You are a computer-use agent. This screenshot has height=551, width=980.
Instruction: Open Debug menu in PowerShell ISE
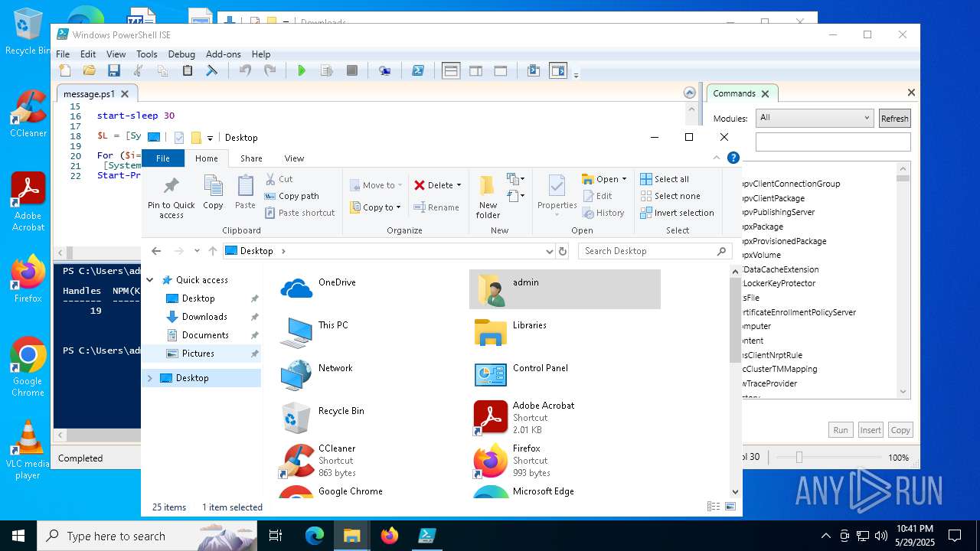(181, 54)
